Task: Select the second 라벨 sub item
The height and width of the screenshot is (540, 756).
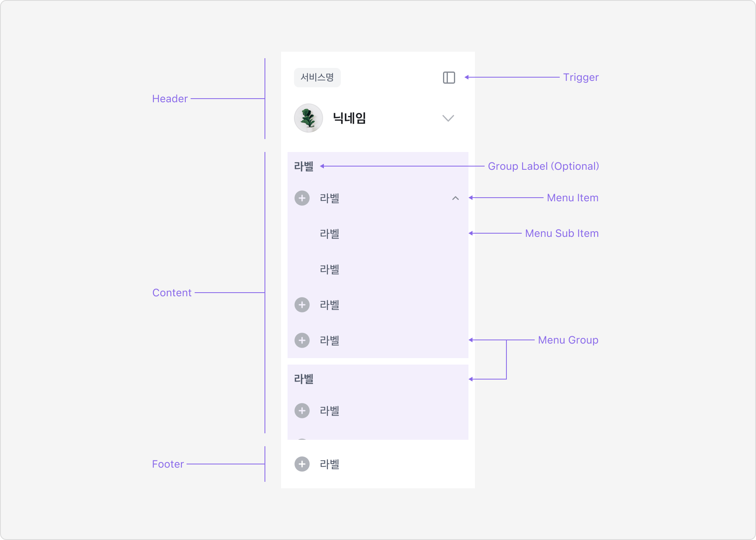Action: 378,269
